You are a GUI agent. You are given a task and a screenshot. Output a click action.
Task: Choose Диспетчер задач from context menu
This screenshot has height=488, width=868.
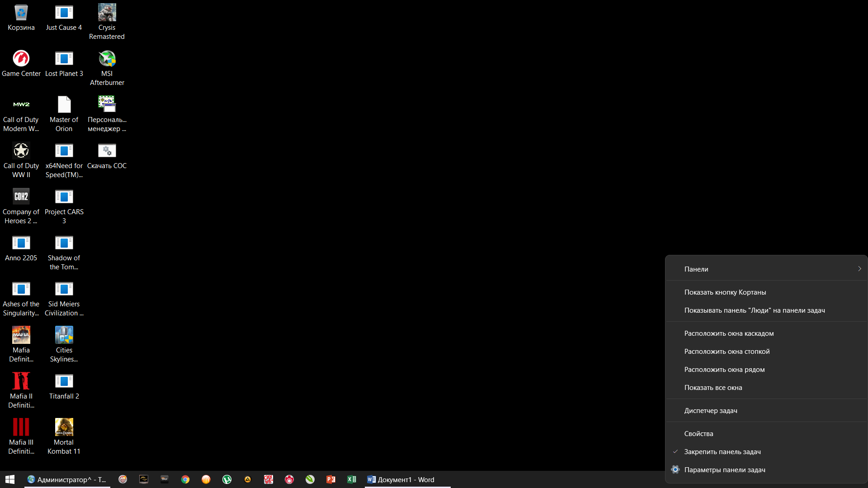[710, 410]
